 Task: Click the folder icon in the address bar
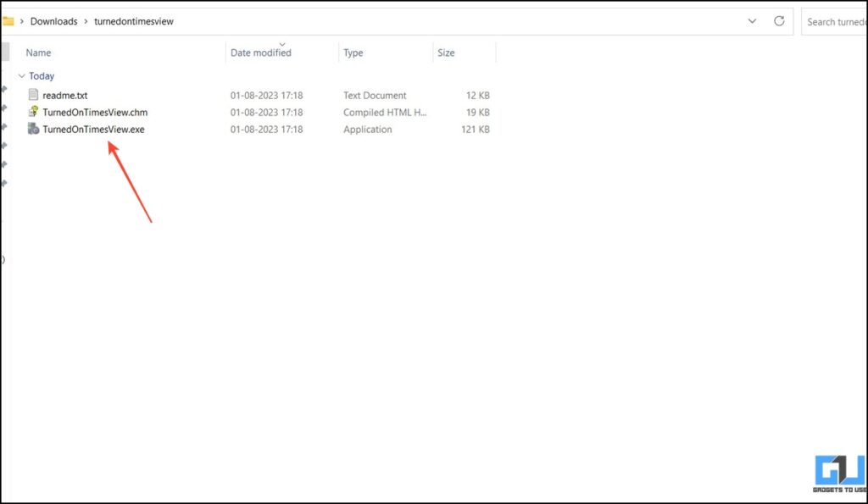(x=11, y=20)
